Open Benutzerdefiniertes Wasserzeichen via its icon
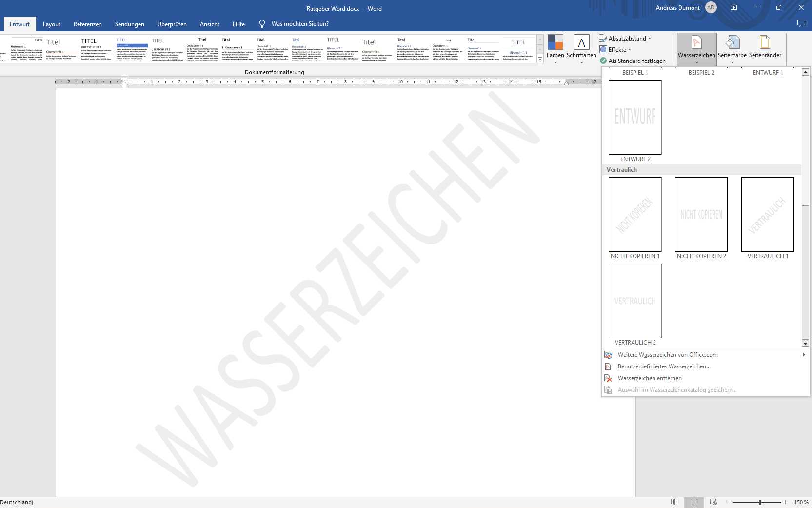This screenshot has height=508, width=812. pyautogui.click(x=608, y=366)
